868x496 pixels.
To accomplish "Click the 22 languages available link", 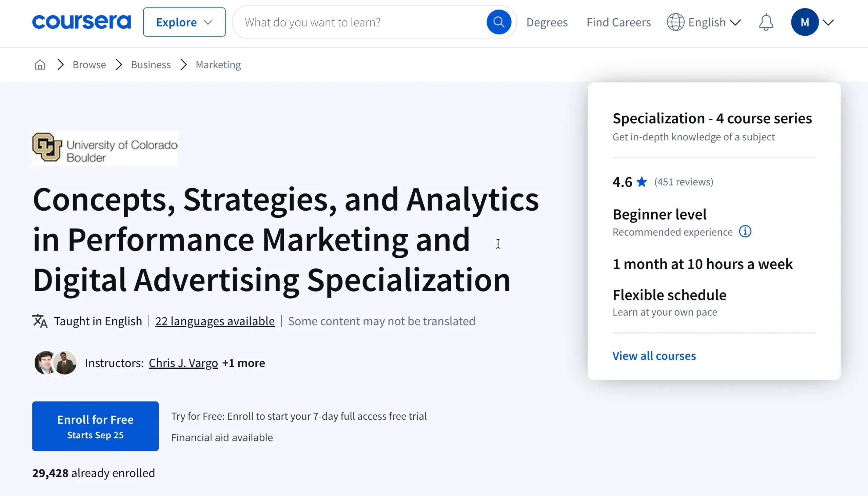I will click(215, 321).
